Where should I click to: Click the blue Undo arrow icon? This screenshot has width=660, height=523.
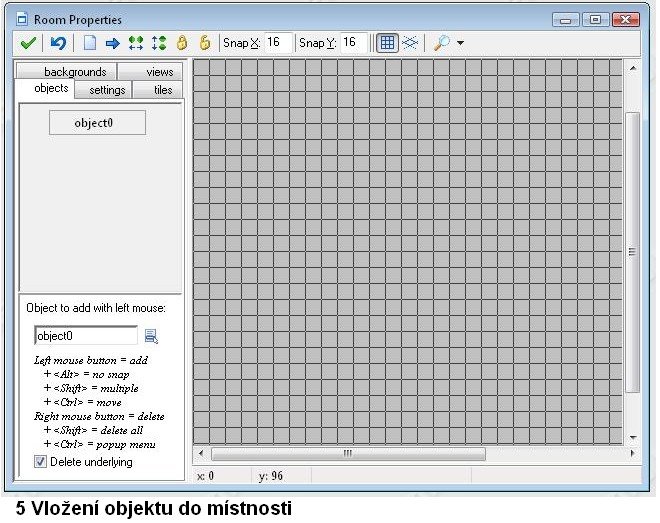coord(59,43)
